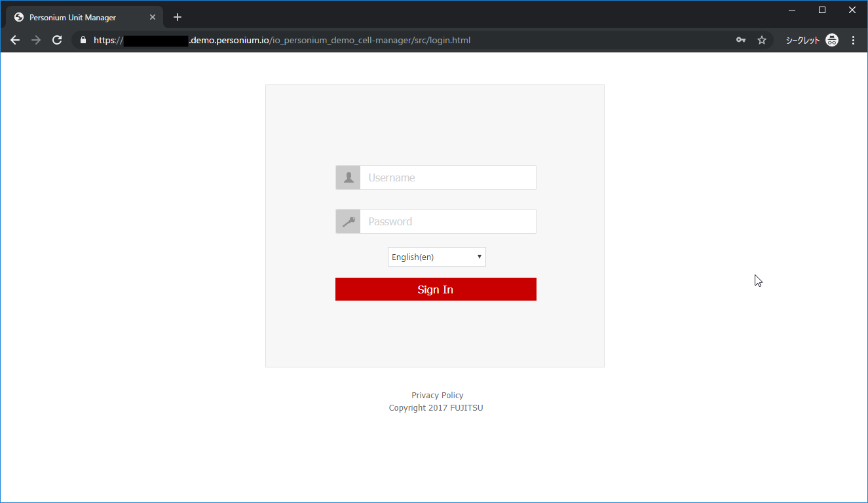
Task: Click the シークレット incognito label
Action: (802, 40)
